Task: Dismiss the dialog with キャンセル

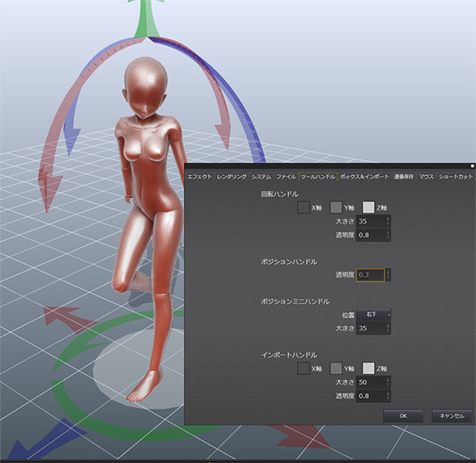Action: (451, 415)
